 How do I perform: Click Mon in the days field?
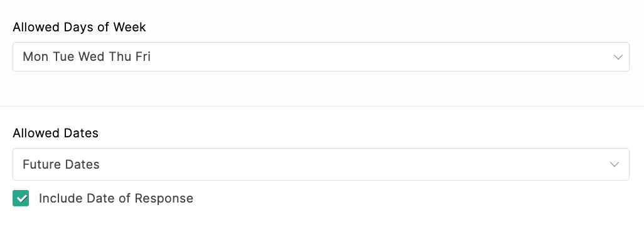(35, 56)
